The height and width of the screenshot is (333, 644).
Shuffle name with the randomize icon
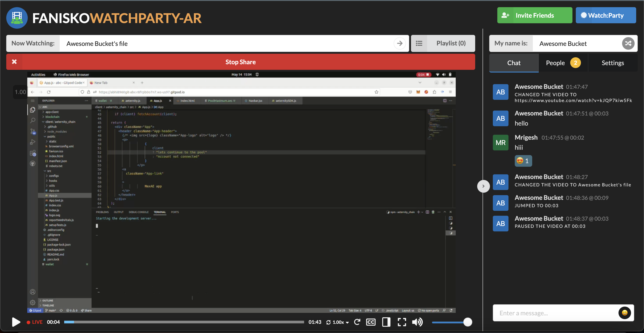[628, 44]
